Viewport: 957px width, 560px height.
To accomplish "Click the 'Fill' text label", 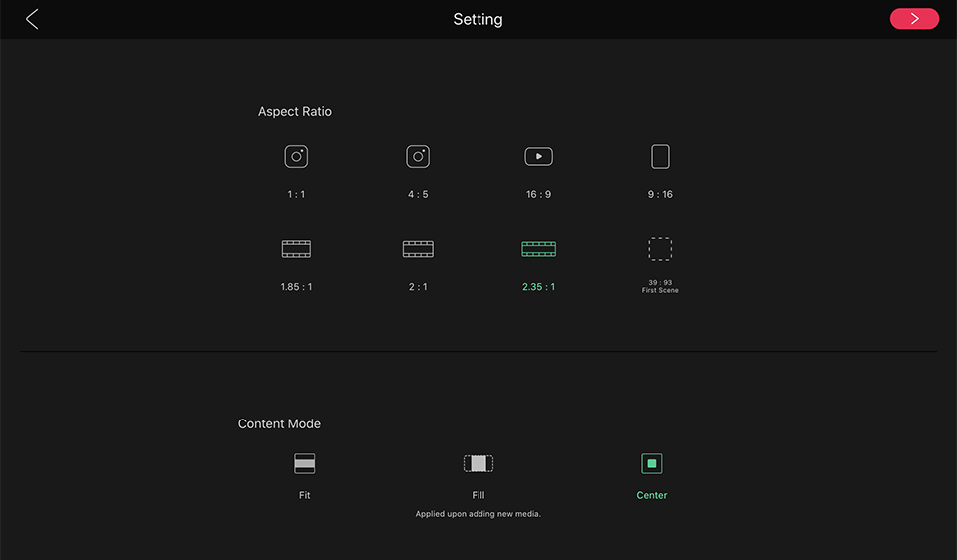I will click(478, 495).
